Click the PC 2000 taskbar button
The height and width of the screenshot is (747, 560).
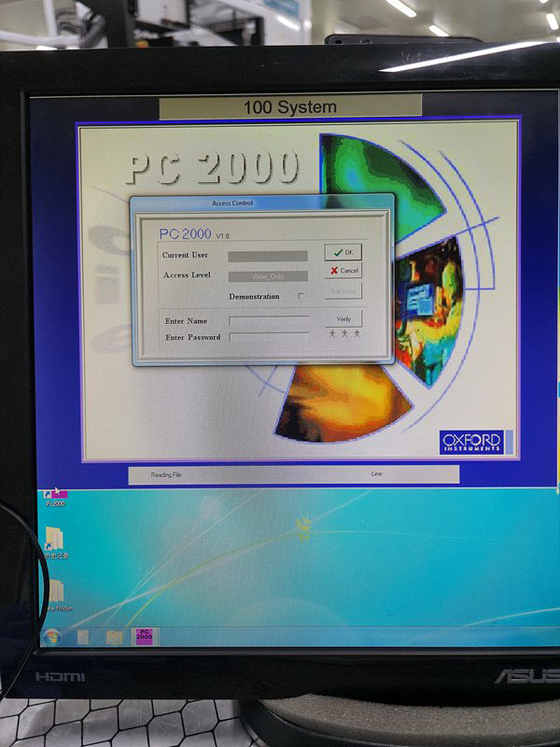pyautogui.click(x=145, y=637)
